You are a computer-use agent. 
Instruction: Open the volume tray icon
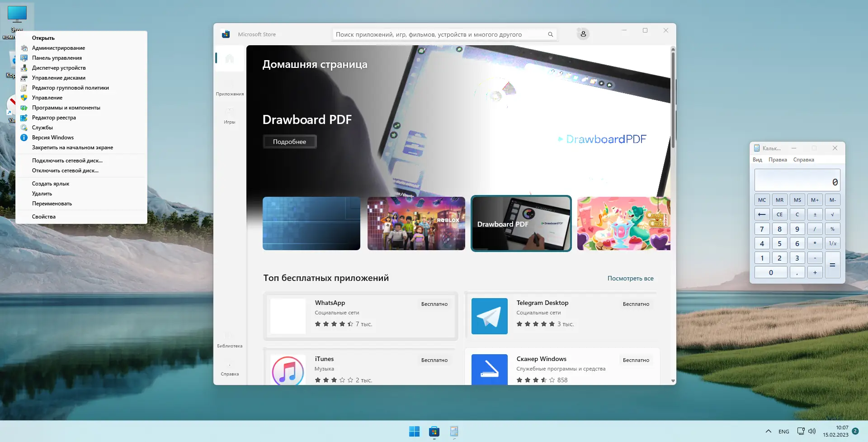[x=812, y=431]
